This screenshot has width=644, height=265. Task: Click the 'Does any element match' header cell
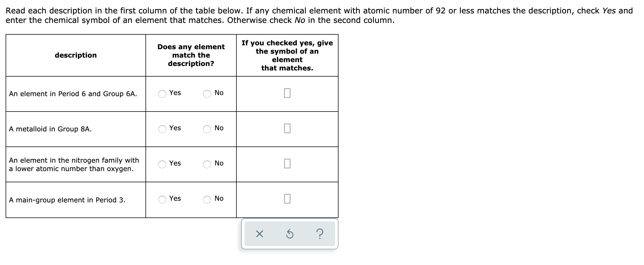191,55
